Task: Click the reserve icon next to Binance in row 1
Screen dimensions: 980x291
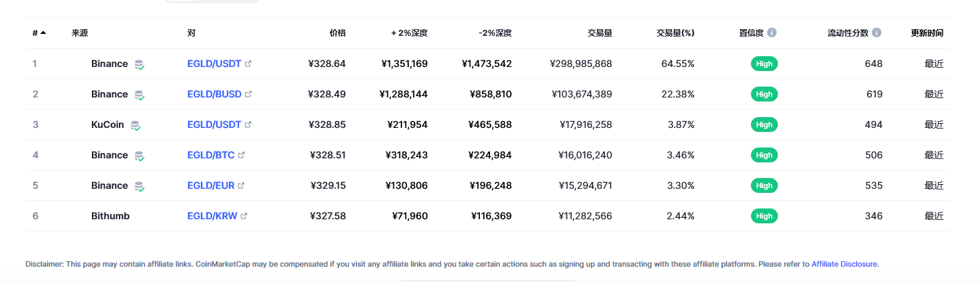Action: coord(139,64)
